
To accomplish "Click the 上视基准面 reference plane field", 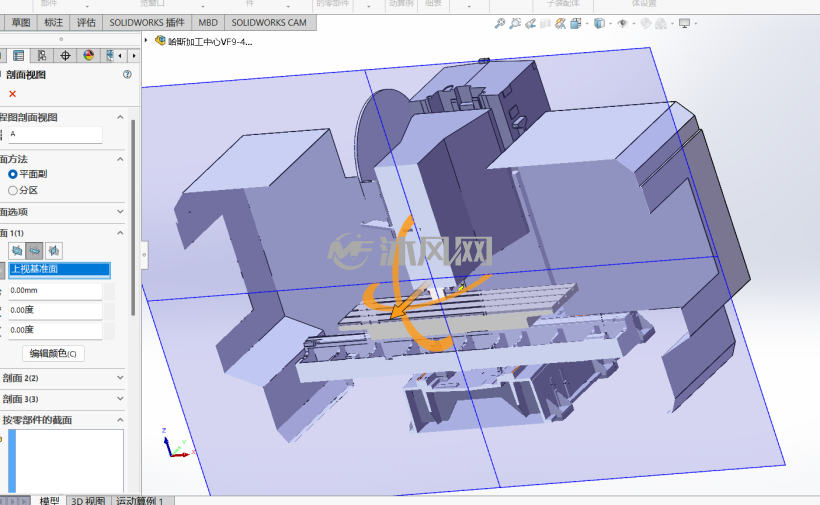I will 60,270.
